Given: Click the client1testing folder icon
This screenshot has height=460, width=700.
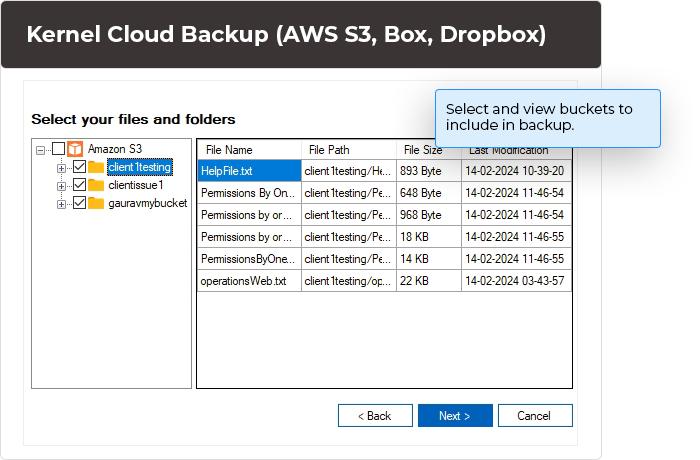Looking at the screenshot, I should (96, 167).
